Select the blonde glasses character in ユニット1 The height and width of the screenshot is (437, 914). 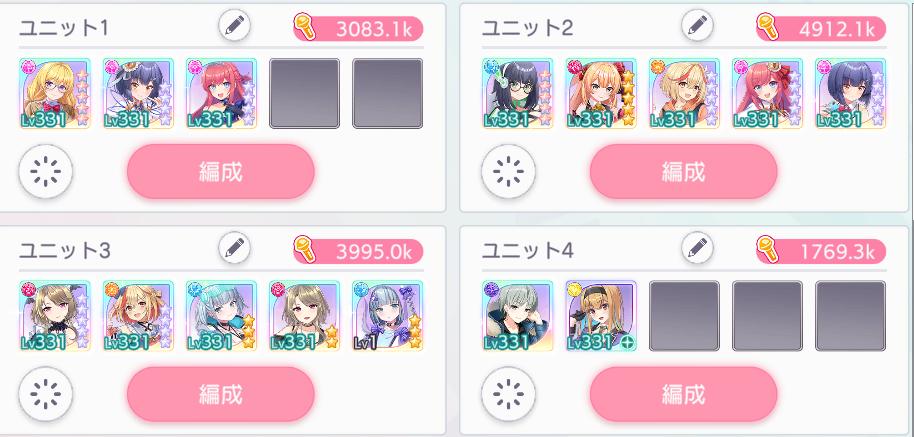pyautogui.click(x=55, y=93)
